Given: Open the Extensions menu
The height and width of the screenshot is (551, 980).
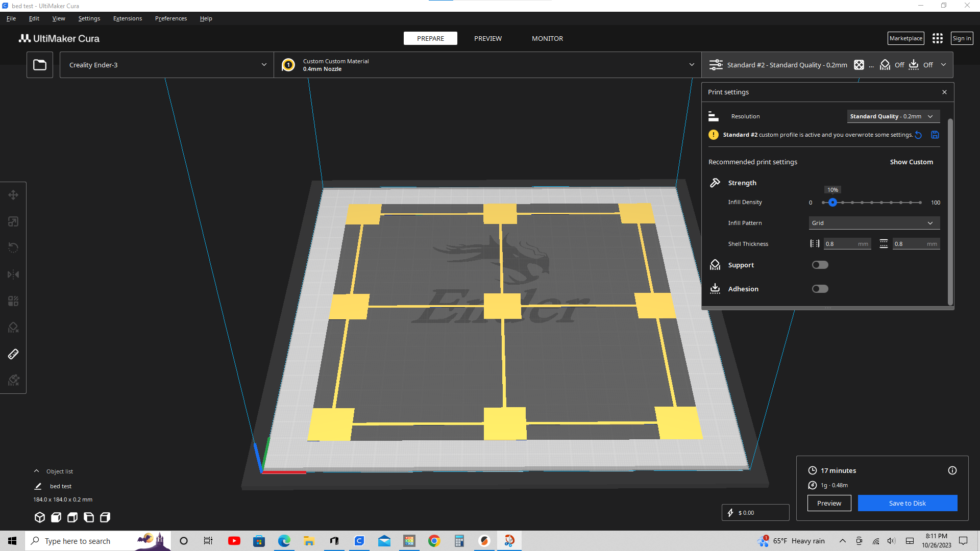Looking at the screenshot, I should tap(127, 18).
